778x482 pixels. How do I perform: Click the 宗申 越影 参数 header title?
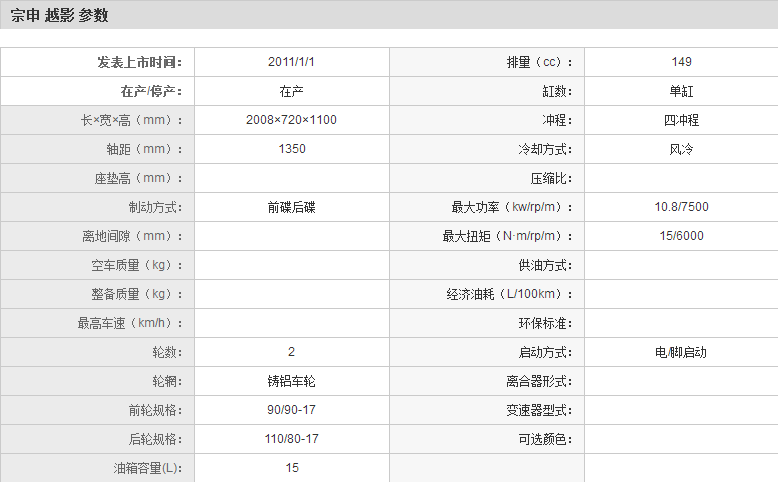pyautogui.click(x=60, y=16)
